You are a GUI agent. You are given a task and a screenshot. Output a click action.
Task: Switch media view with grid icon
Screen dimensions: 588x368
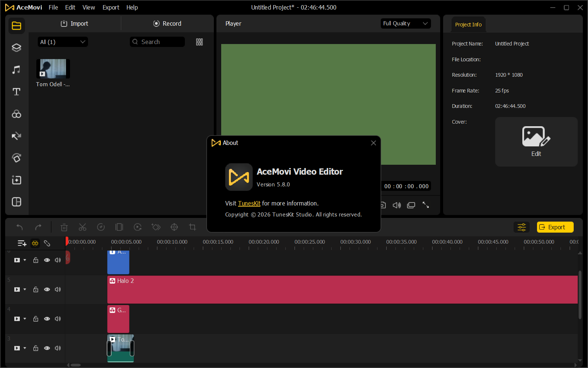pos(200,42)
